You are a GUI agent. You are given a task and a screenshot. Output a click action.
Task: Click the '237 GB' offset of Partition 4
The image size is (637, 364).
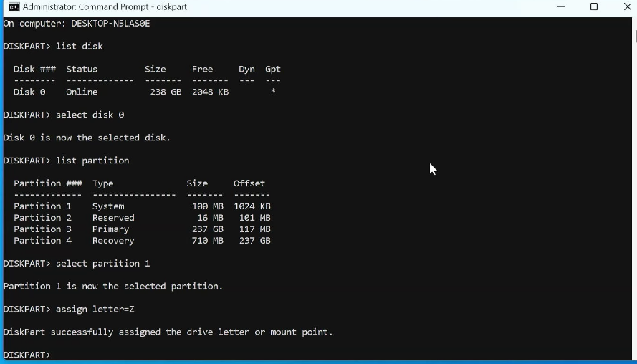(254, 241)
